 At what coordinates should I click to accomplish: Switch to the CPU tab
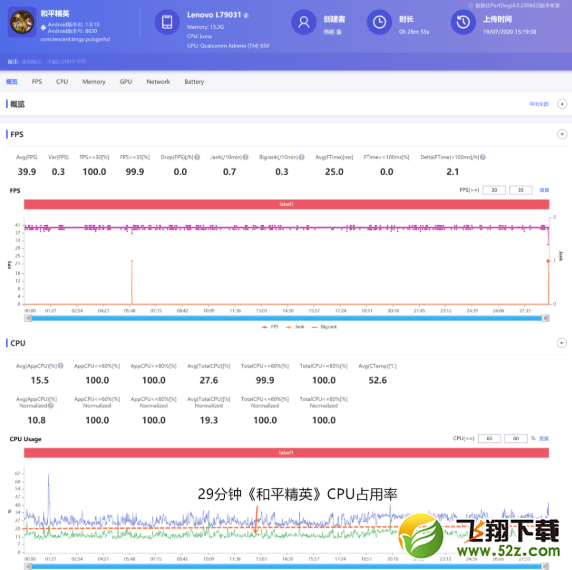(x=62, y=82)
